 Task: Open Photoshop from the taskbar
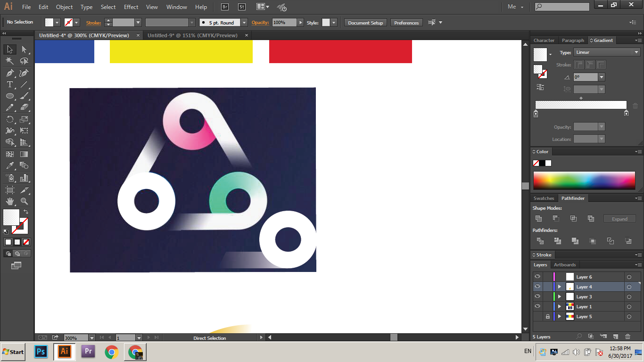point(41,352)
